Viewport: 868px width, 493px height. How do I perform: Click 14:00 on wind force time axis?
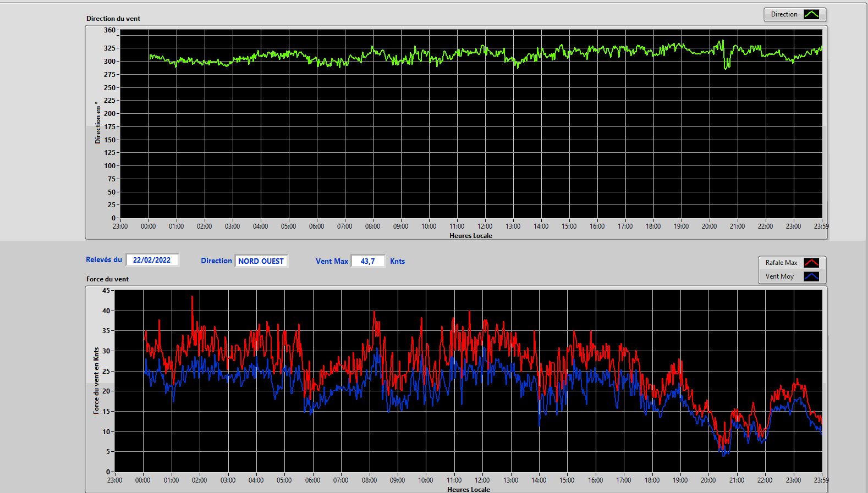click(539, 480)
